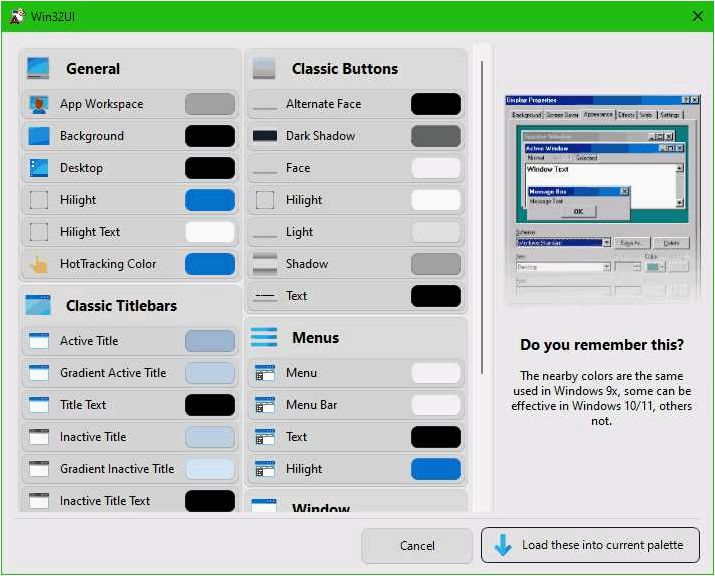Click the Cancel button
Viewport: 715px width, 576px height.
click(417, 545)
